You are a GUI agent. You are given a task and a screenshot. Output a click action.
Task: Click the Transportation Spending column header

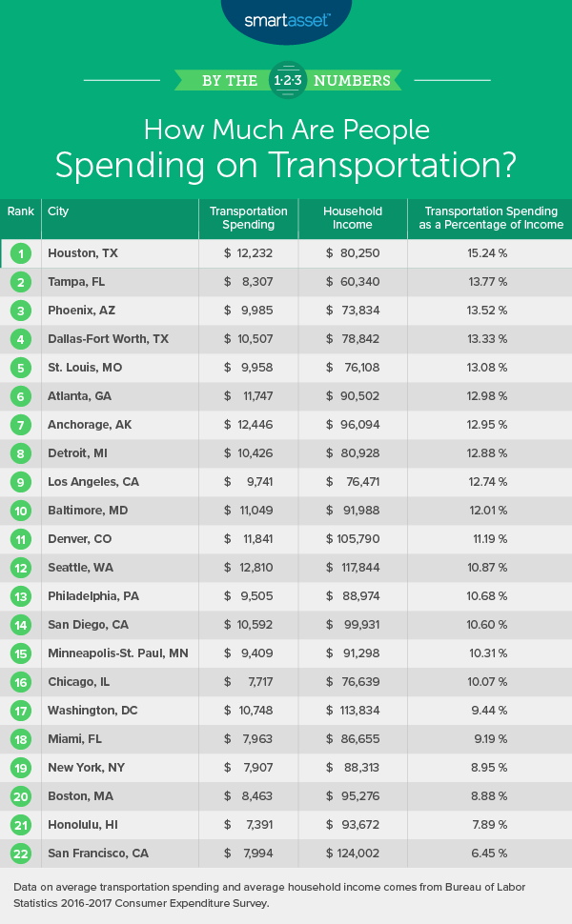(248, 218)
